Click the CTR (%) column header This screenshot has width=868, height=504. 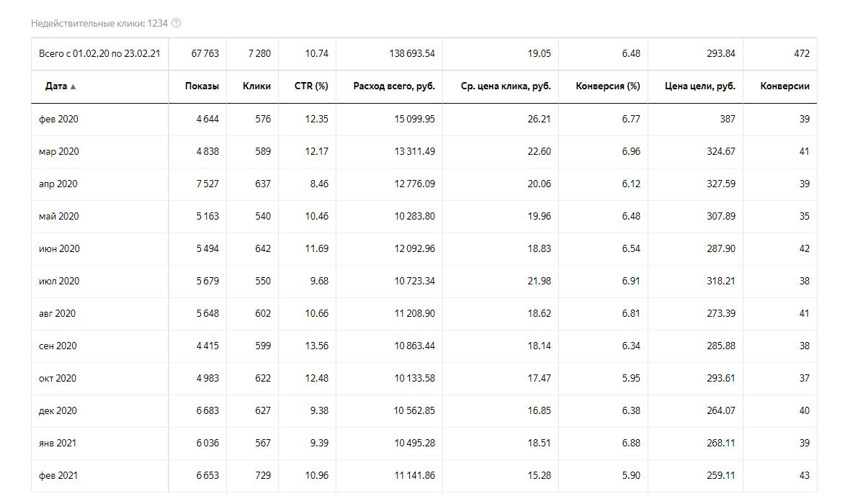311,86
